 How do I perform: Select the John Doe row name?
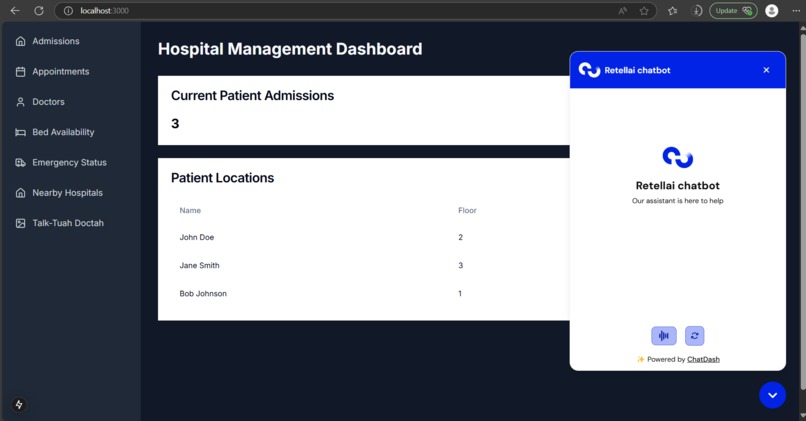[197, 237]
